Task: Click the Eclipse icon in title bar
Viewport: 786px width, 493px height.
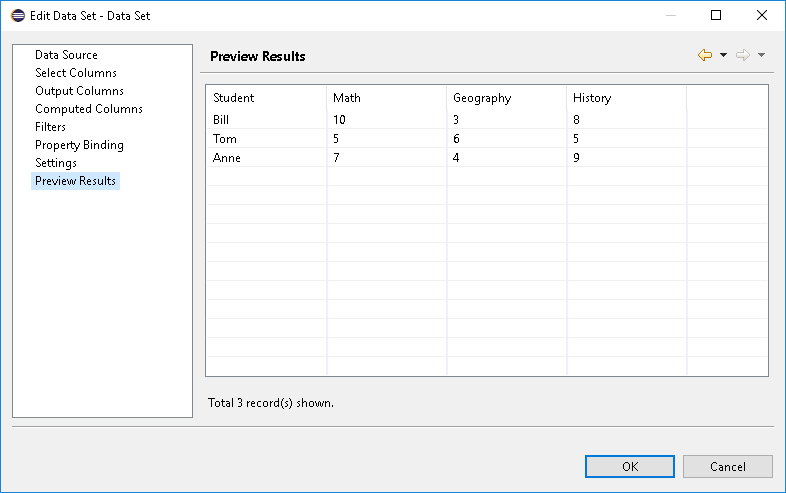Action: [x=18, y=16]
